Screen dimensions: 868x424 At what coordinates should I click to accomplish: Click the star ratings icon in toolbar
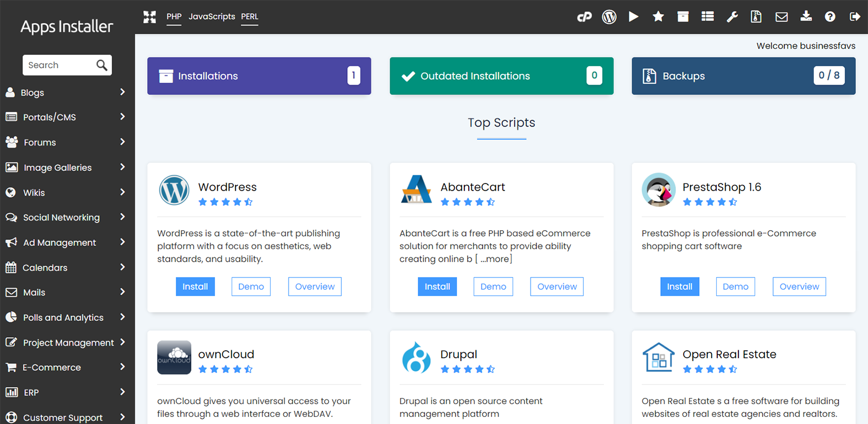tap(658, 17)
